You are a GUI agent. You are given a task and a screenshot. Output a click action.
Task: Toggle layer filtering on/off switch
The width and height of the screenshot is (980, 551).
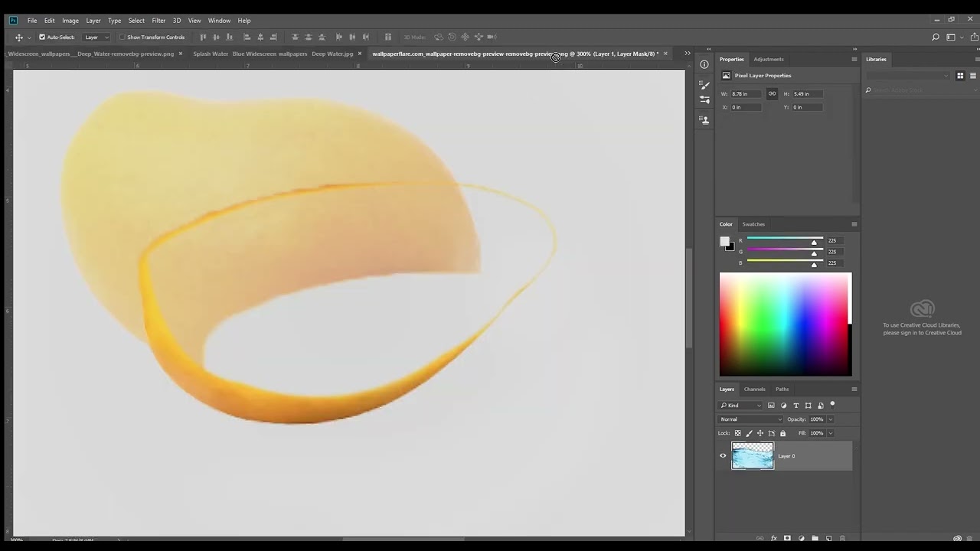tap(832, 405)
